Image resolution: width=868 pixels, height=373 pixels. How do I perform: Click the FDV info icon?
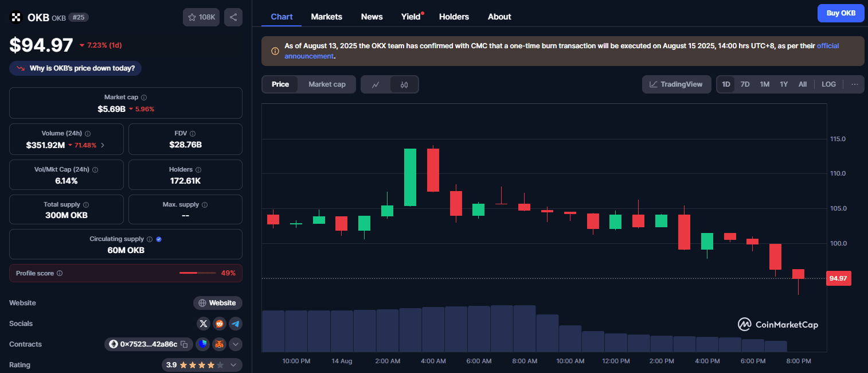click(x=193, y=133)
